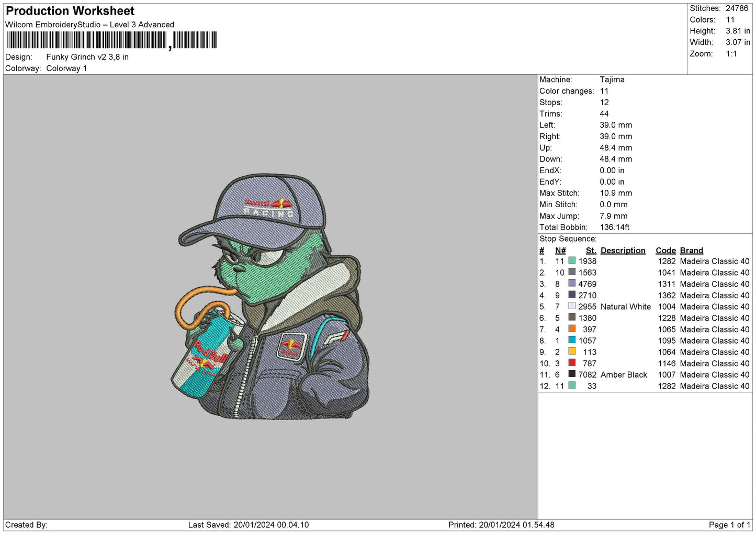This screenshot has width=756, height=534.
Task: Click the Trims value 44
Action: 604,113
